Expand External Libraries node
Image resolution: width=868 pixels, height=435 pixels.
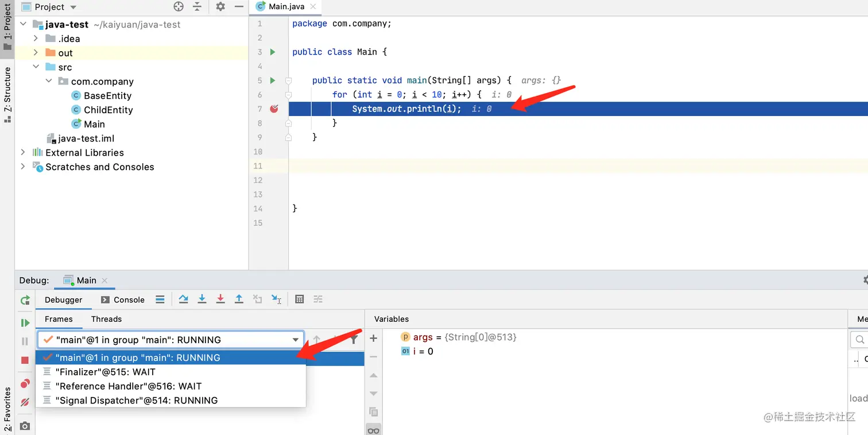tap(23, 152)
